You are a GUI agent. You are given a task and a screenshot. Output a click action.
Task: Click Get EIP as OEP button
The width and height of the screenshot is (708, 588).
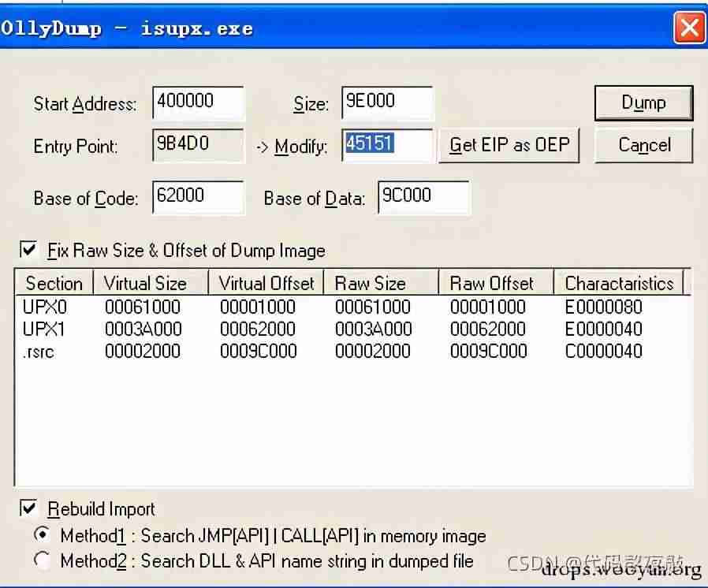(x=509, y=145)
